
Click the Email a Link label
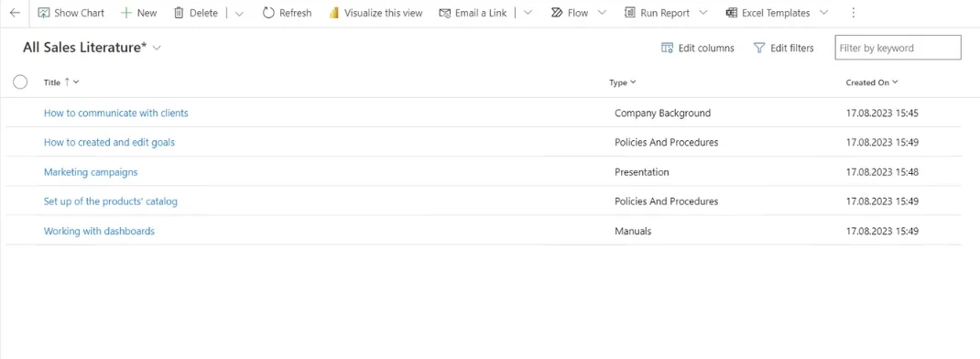481,13
